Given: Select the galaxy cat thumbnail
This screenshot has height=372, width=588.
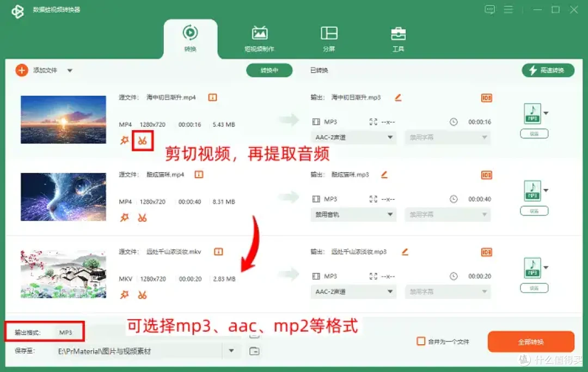Looking at the screenshot, I should tap(63, 197).
